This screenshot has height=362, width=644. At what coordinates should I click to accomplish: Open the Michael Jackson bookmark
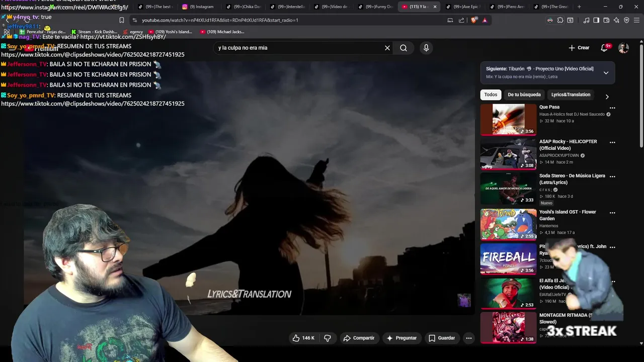tap(222, 32)
